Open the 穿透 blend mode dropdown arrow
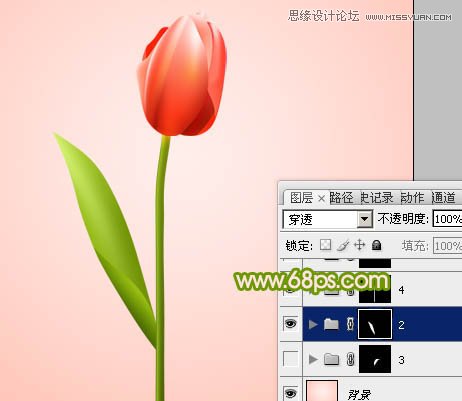This screenshot has width=462, height=401. (x=365, y=219)
